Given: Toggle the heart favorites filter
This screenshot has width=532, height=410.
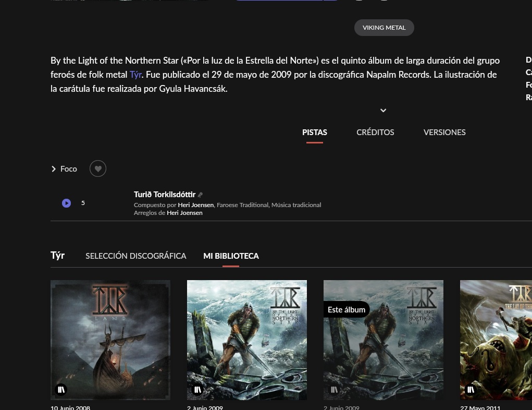Looking at the screenshot, I should 98,168.
